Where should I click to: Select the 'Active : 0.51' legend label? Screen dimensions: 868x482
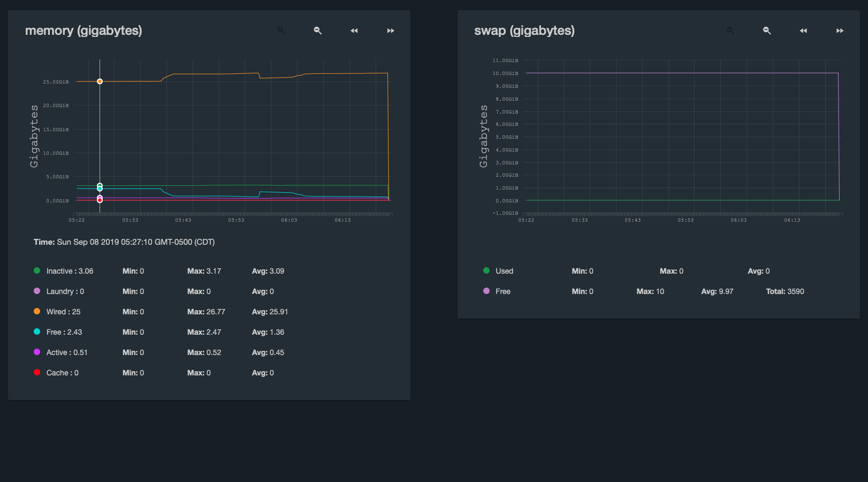pos(67,352)
